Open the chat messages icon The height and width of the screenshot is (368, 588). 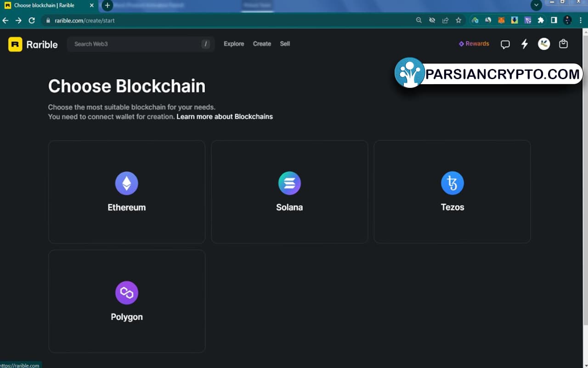pyautogui.click(x=505, y=44)
